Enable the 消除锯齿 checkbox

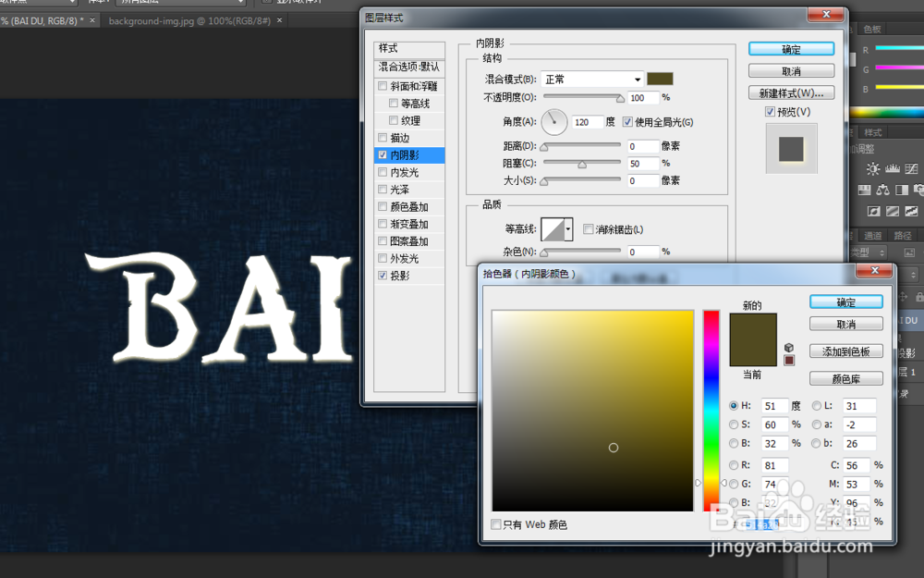[x=588, y=229]
